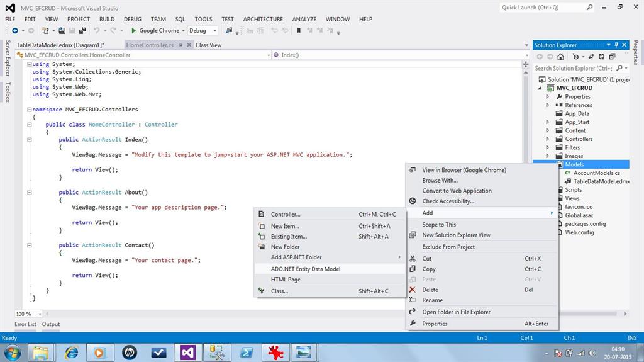Screen dimensions: 644x362
Task: Open the Debug configuration dropdown
Action: point(214,31)
